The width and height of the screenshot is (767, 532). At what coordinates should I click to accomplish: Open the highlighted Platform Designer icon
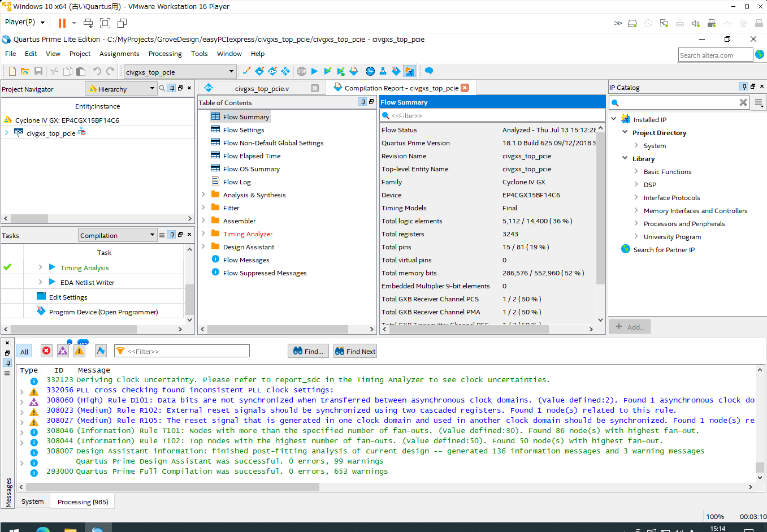409,71
